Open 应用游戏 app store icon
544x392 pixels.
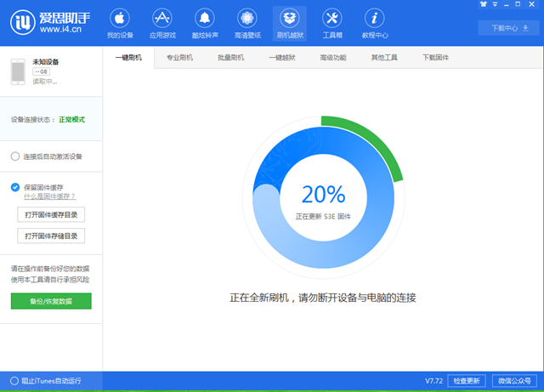coord(161,24)
